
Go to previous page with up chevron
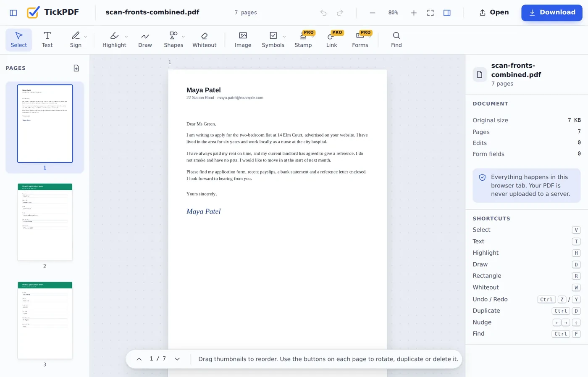click(x=139, y=359)
